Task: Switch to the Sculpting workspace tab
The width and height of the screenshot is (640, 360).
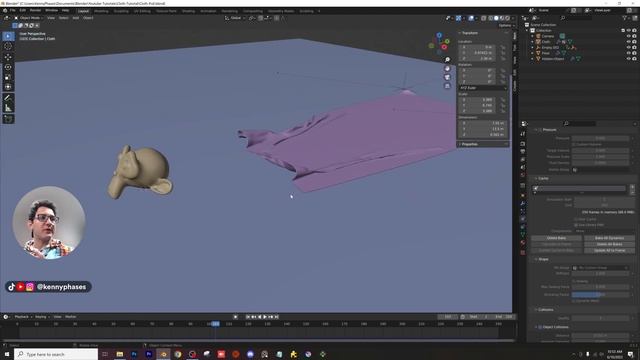Action: (x=121, y=11)
